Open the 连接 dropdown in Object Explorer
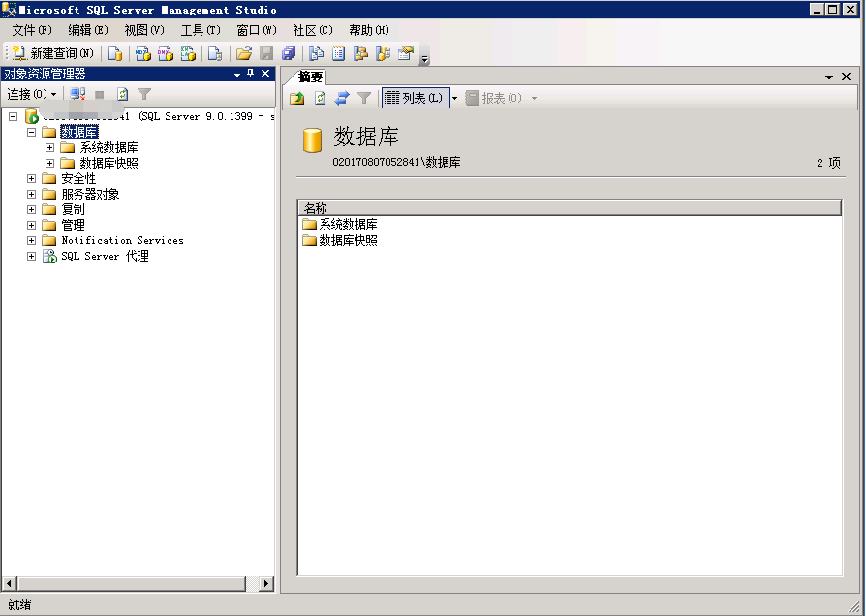This screenshot has width=866, height=616. click(32, 94)
